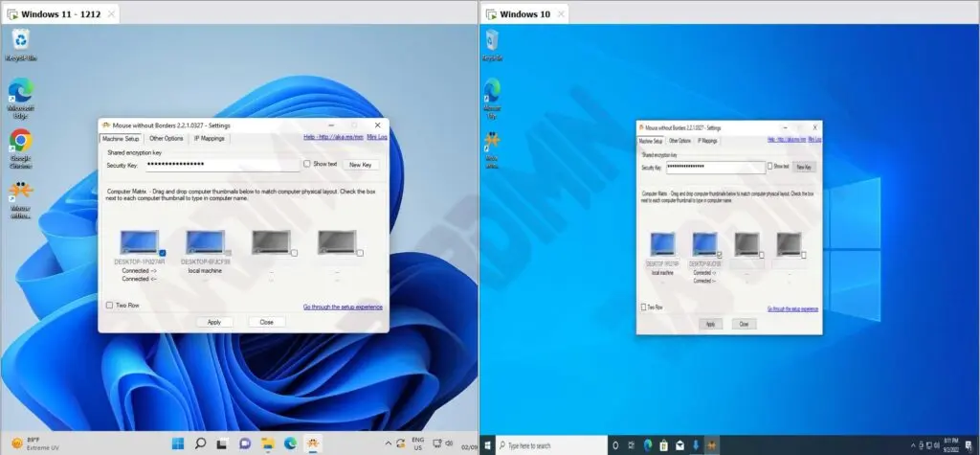The image size is (980, 455).
Task: Open the weather widget on the Windows 11 taskbar
Action: coord(34,444)
